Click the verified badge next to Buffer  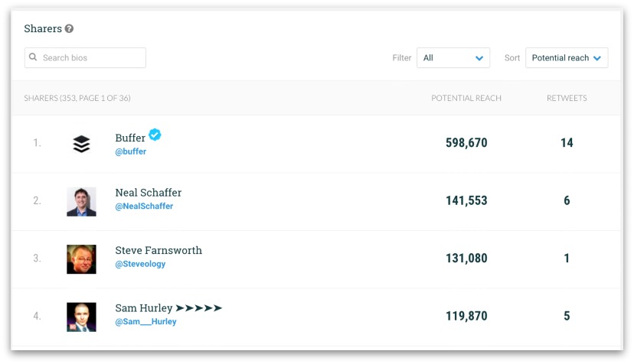(155, 135)
